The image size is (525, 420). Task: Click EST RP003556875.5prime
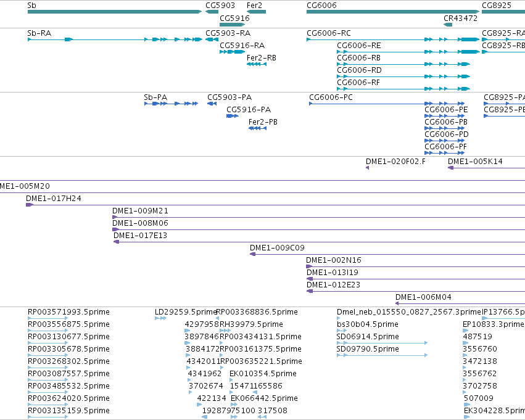pyautogui.click(x=68, y=324)
